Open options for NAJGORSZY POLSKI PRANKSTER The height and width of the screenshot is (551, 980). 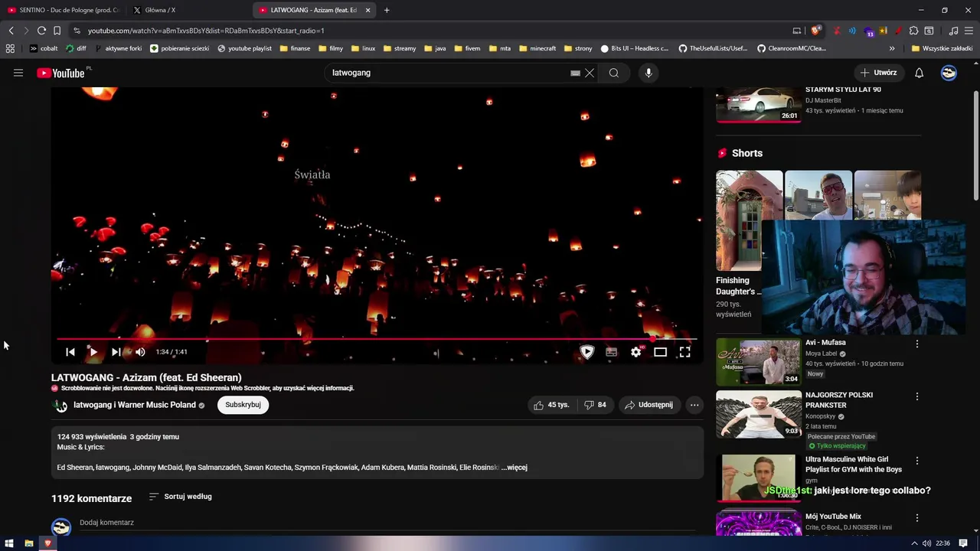tap(917, 396)
